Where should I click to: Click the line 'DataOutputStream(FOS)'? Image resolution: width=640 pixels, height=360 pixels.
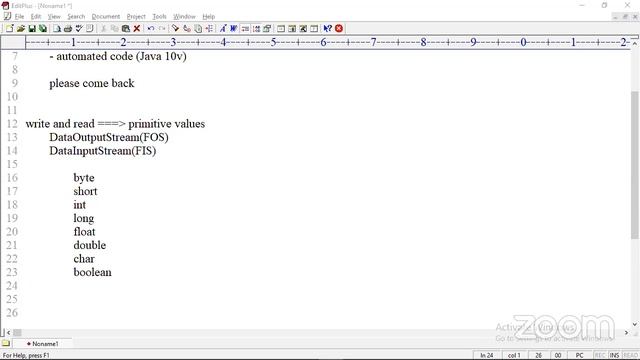pyautogui.click(x=109, y=137)
